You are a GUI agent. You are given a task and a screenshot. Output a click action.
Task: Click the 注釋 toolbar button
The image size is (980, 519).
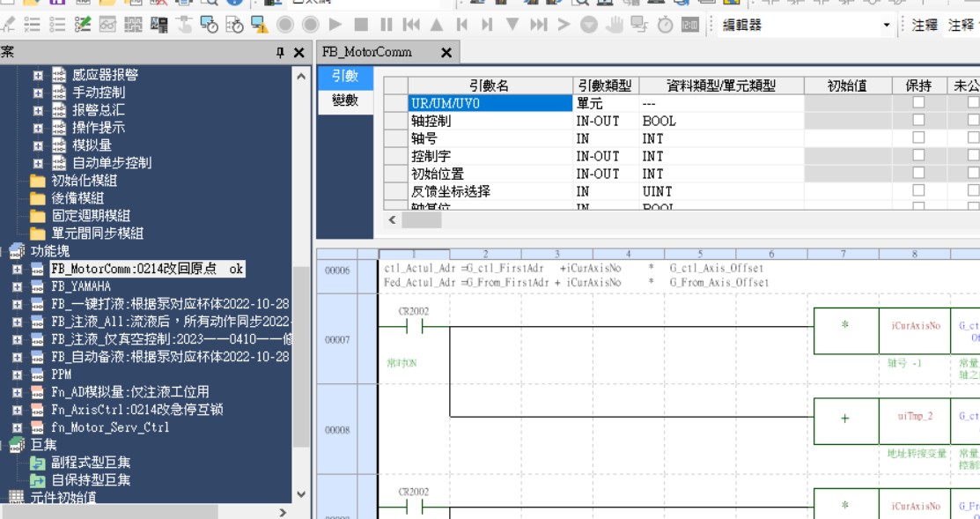pyautogui.click(x=925, y=26)
